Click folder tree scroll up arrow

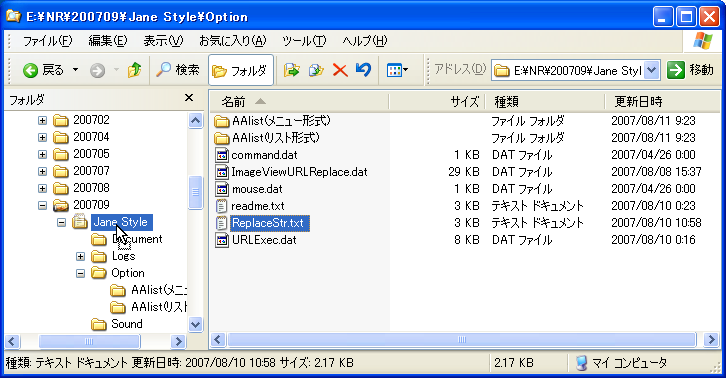pyautogui.click(x=195, y=121)
